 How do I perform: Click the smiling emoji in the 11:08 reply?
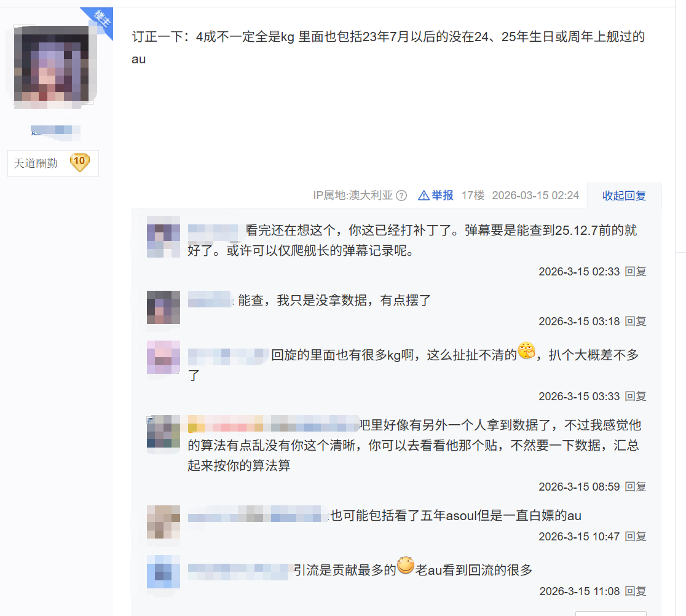406,565
